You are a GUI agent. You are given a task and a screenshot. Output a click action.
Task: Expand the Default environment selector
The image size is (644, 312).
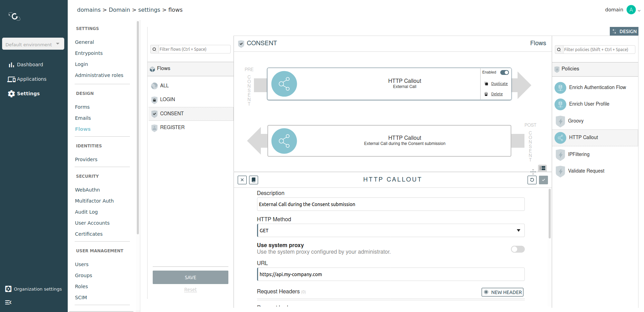(33, 44)
